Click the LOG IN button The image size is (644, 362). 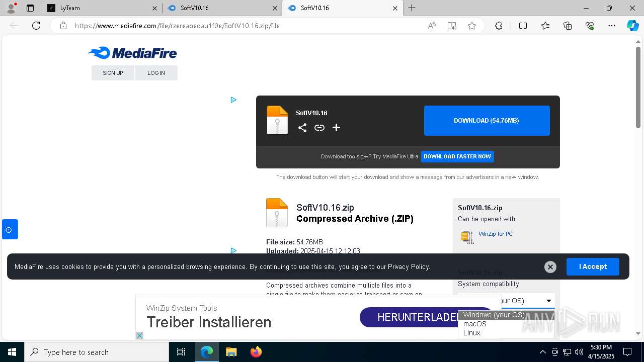click(156, 73)
